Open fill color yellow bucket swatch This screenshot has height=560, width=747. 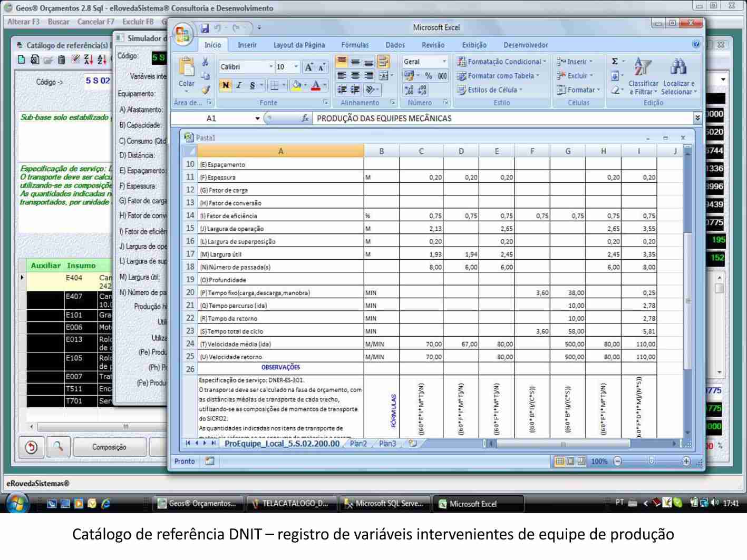296,85
